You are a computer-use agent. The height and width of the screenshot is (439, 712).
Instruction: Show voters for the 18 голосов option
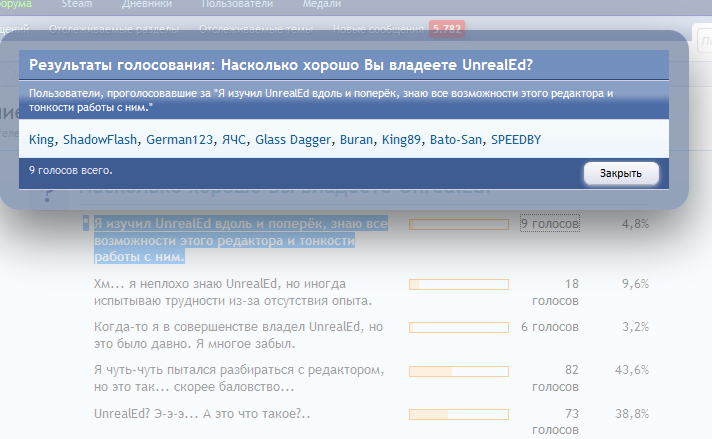tap(555, 292)
